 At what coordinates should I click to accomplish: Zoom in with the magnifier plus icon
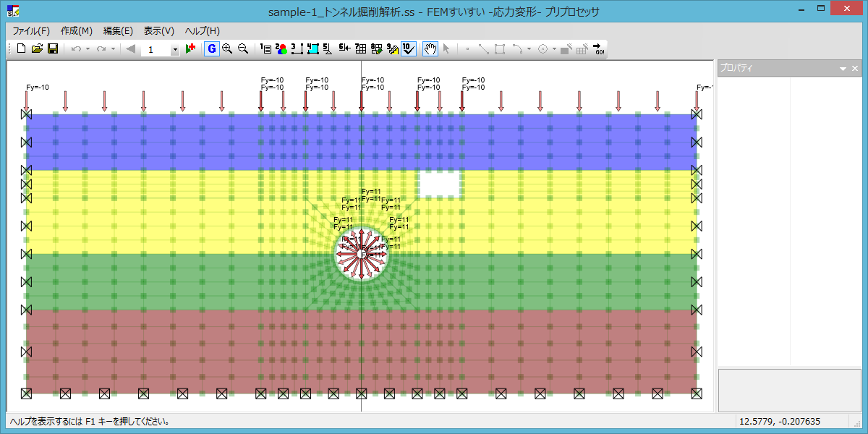pyautogui.click(x=227, y=48)
